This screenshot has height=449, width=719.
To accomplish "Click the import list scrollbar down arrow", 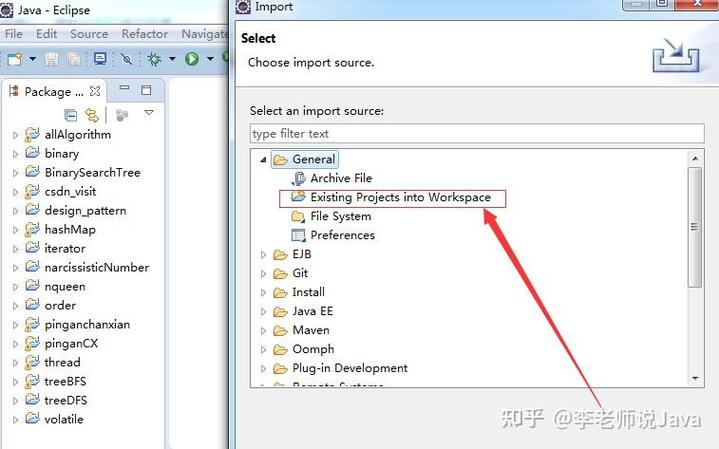I will [x=696, y=378].
